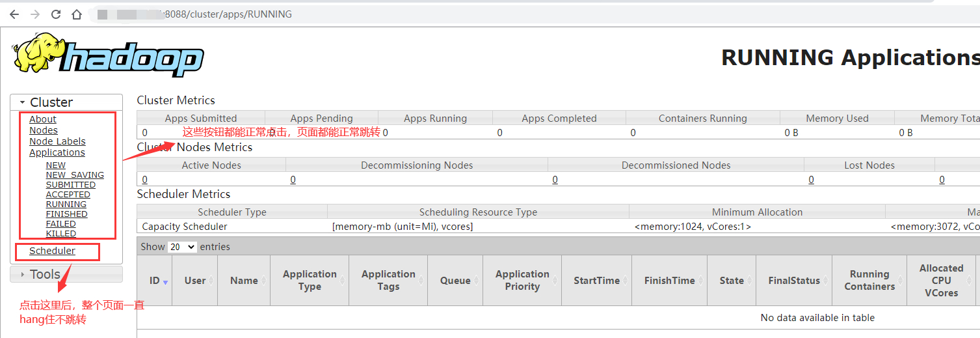Viewport: 980px width, 338px height.
Task: Open the Nodes link
Action: pos(44,130)
